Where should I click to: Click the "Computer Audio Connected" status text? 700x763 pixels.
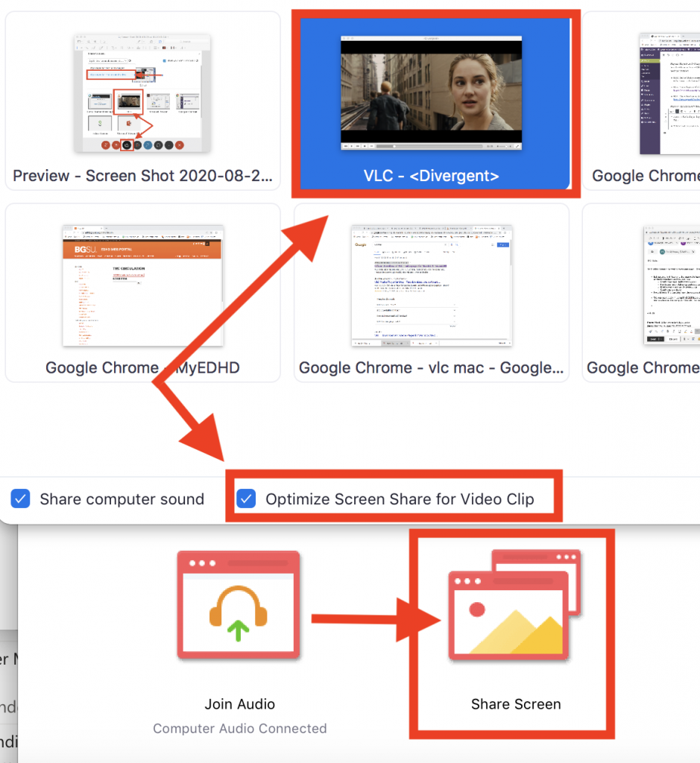(239, 729)
